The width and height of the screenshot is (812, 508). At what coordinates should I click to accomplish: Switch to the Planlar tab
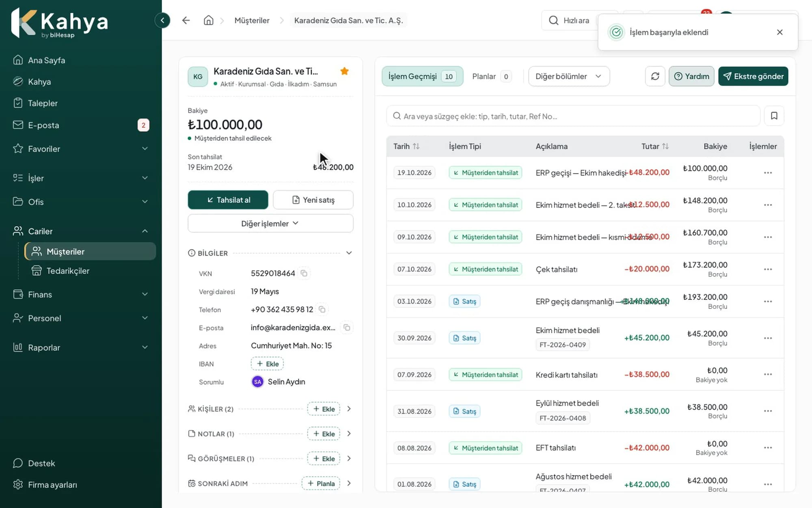coord(491,76)
